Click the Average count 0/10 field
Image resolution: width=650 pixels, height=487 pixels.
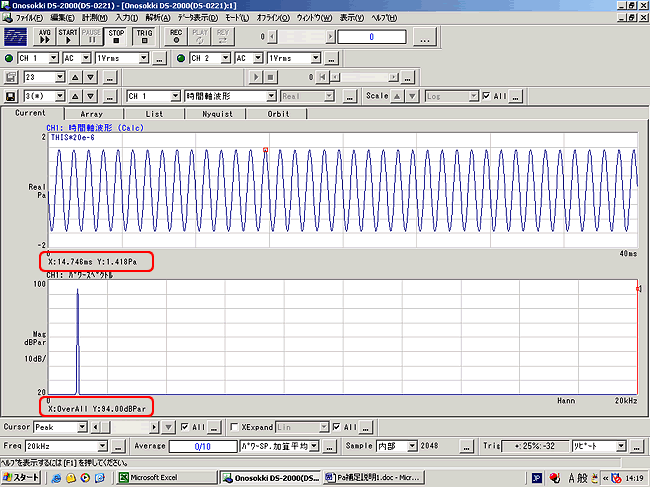pyautogui.click(x=203, y=446)
